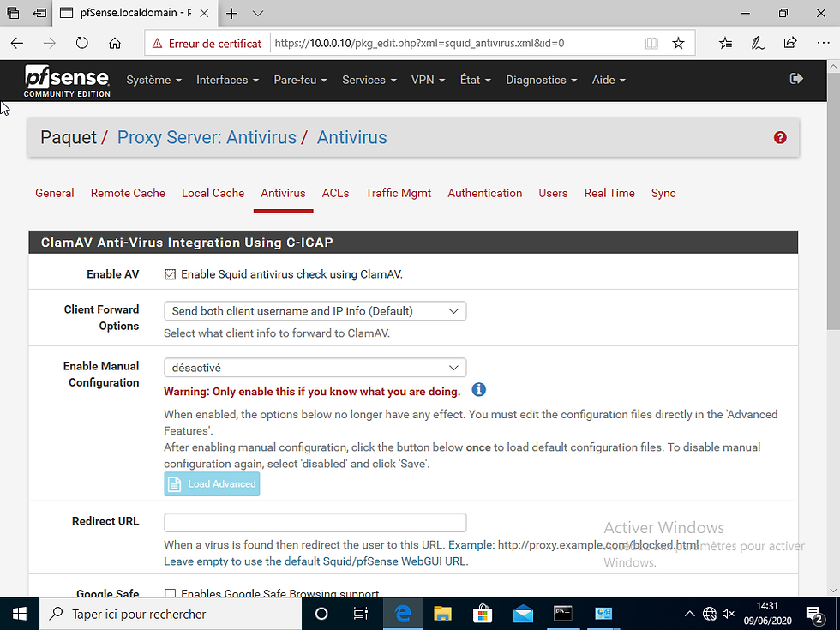The width and height of the screenshot is (840, 630).
Task: Click the browser forward arrow
Action: point(50,44)
